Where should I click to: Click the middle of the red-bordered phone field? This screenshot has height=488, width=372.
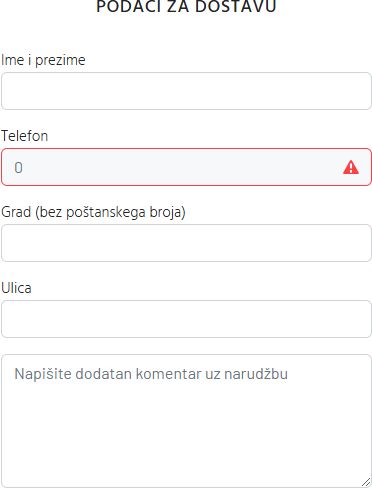point(186,167)
